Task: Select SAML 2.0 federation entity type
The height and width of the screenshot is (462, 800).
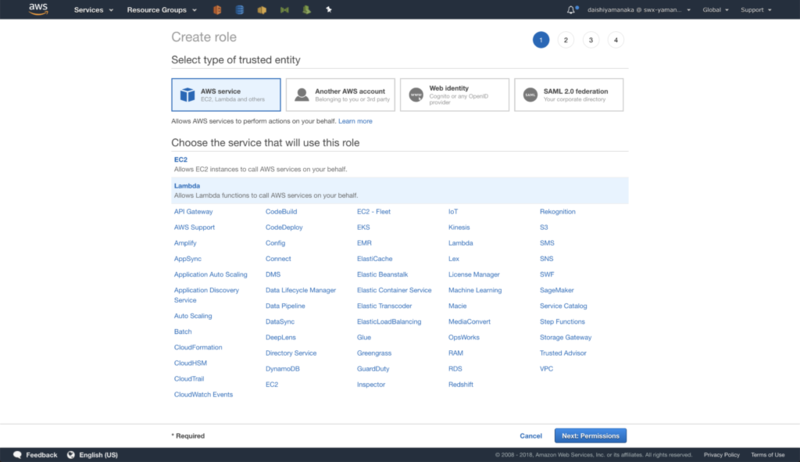Action: [x=569, y=95]
